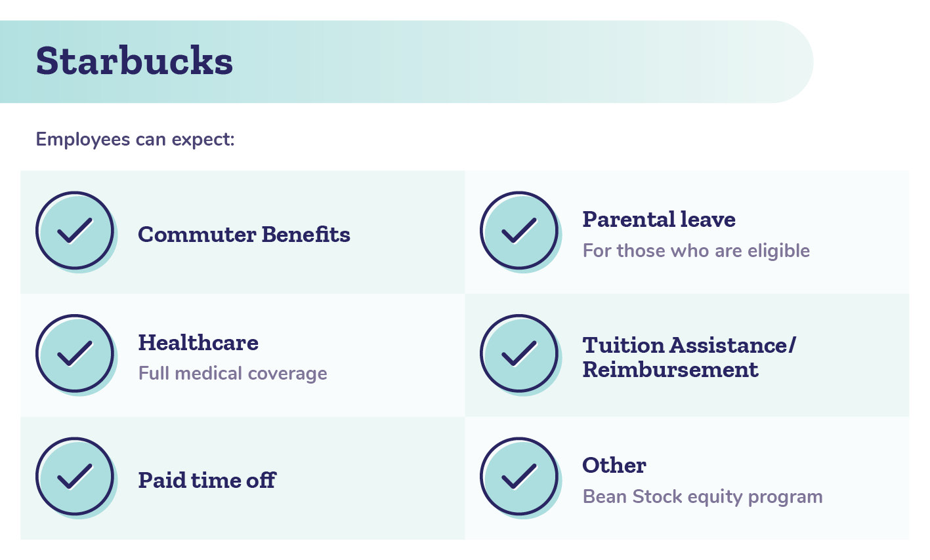Click the Bean Stock equity program text
The width and height of the screenshot is (930, 560).
(703, 496)
